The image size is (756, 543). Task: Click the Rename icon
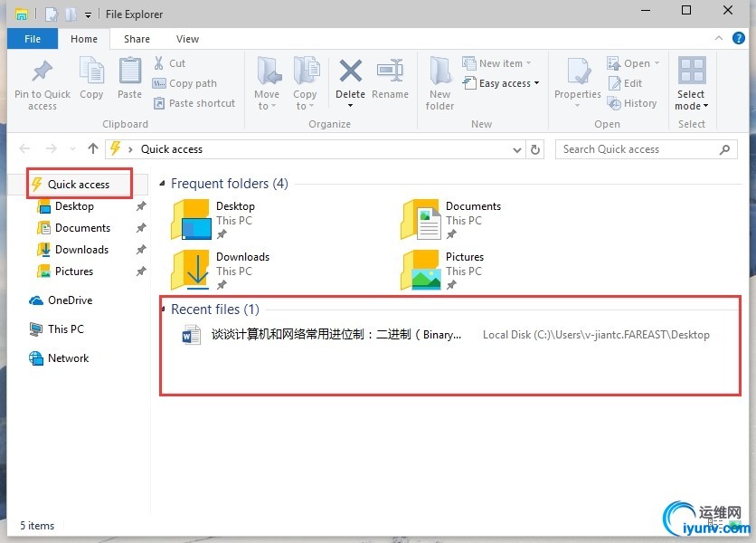[x=390, y=71]
